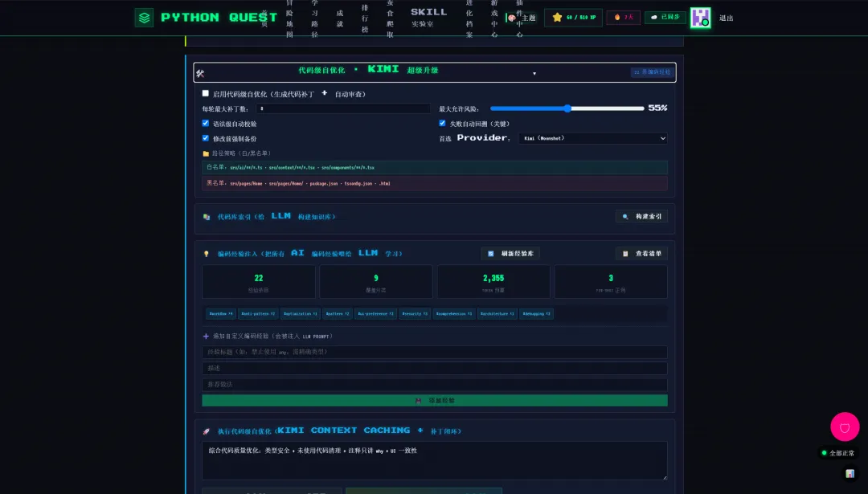The image size is (868, 494).
Task: Open the 成就 nav item
Action: point(339,18)
